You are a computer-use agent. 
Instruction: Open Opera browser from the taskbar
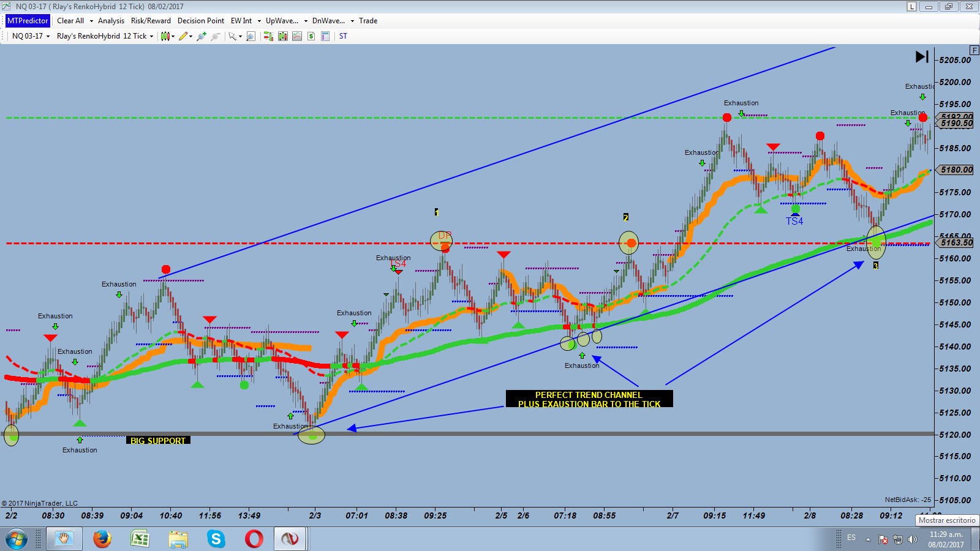click(254, 539)
